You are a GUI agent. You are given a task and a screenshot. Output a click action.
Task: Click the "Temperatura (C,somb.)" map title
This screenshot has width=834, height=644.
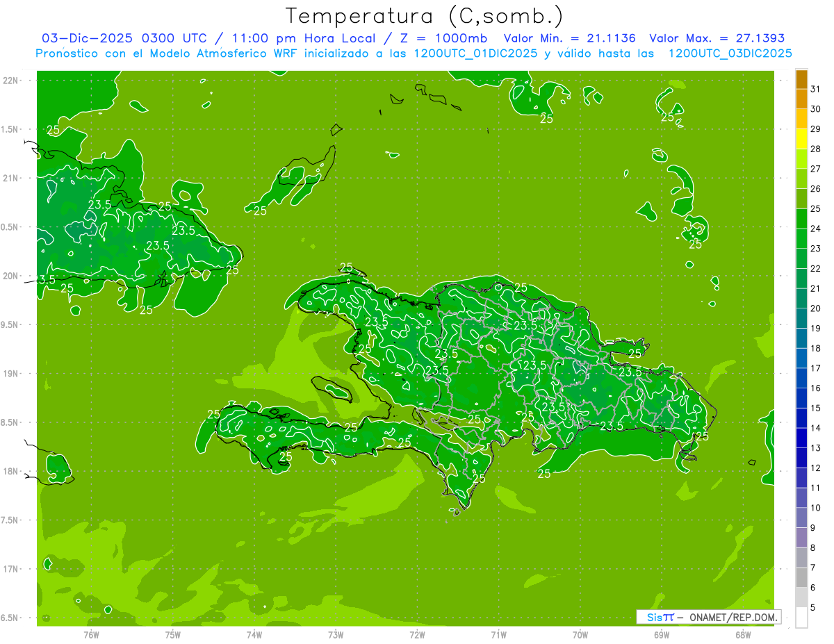click(x=423, y=15)
